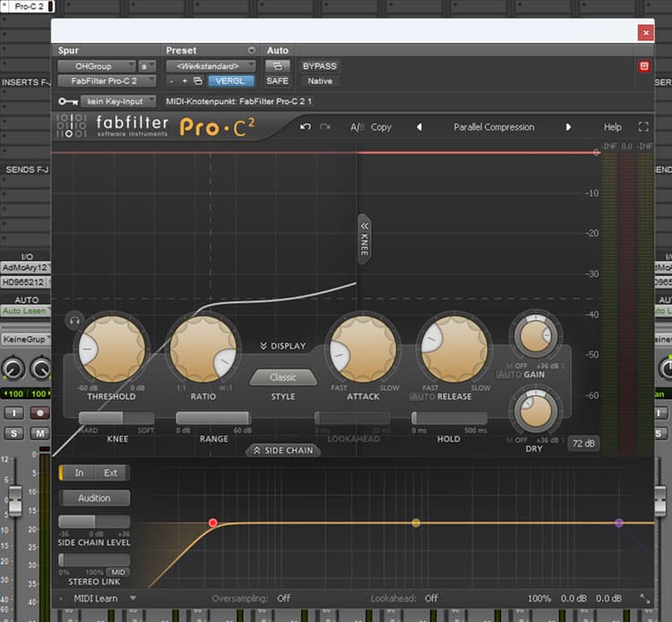Image resolution: width=672 pixels, height=622 pixels.
Task: Select the purple side chain EQ node
Action: (619, 523)
